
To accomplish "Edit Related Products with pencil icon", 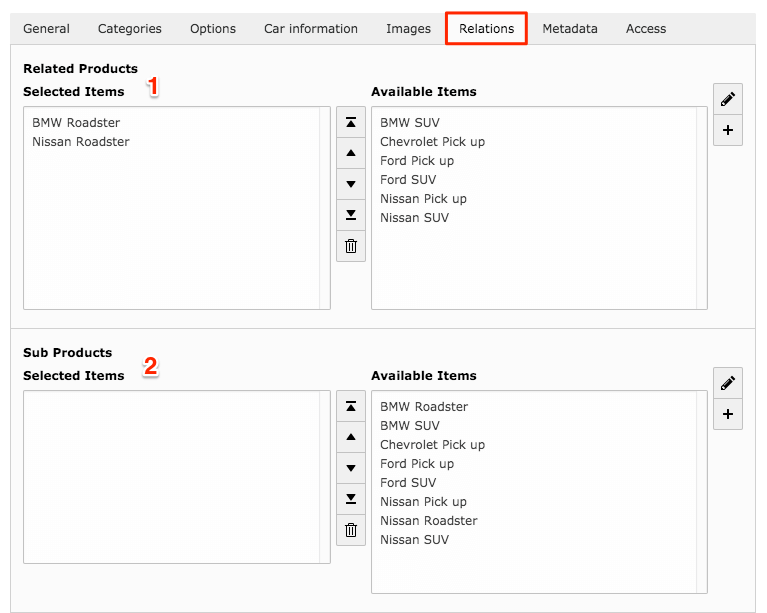I will pyautogui.click(x=728, y=99).
